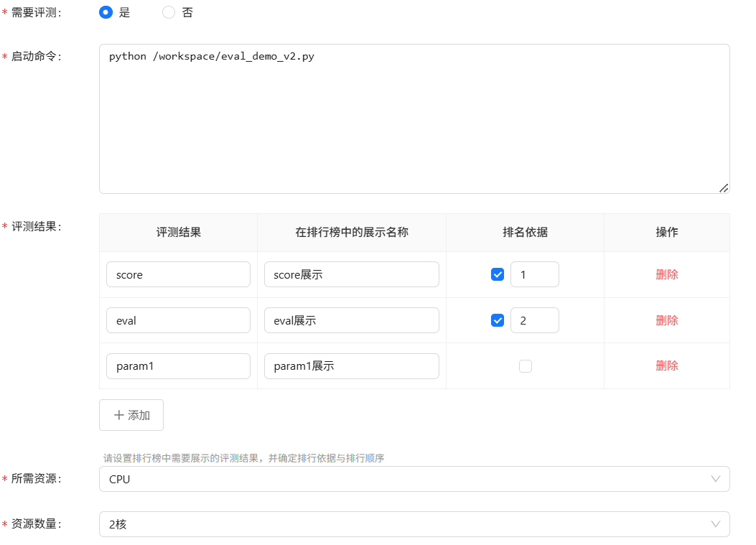Click the score result name field
The image size is (756, 545).
pos(178,274)
